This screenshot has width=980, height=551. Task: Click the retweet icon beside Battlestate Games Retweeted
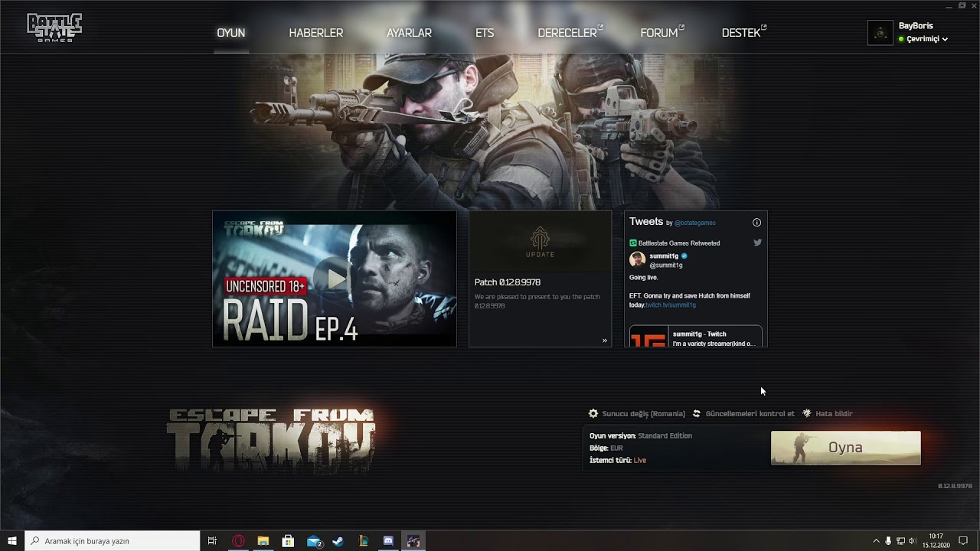click(633, 243)
